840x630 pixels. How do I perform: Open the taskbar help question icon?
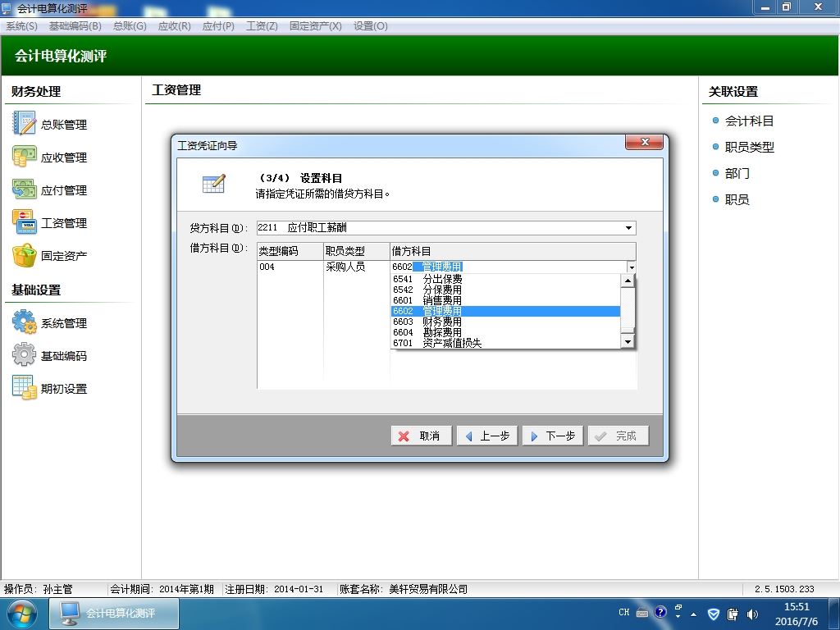[x=660, y=612]
